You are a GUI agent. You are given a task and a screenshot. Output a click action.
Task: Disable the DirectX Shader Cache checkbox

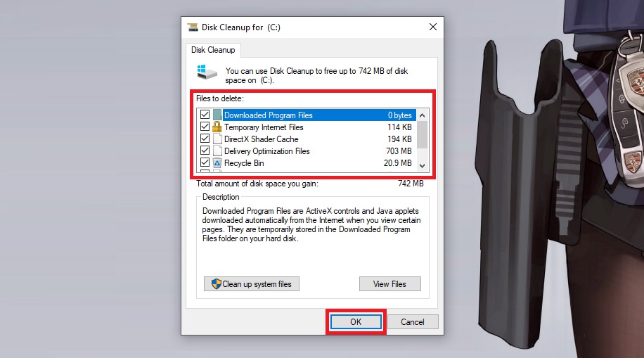(x=205, y=139)
